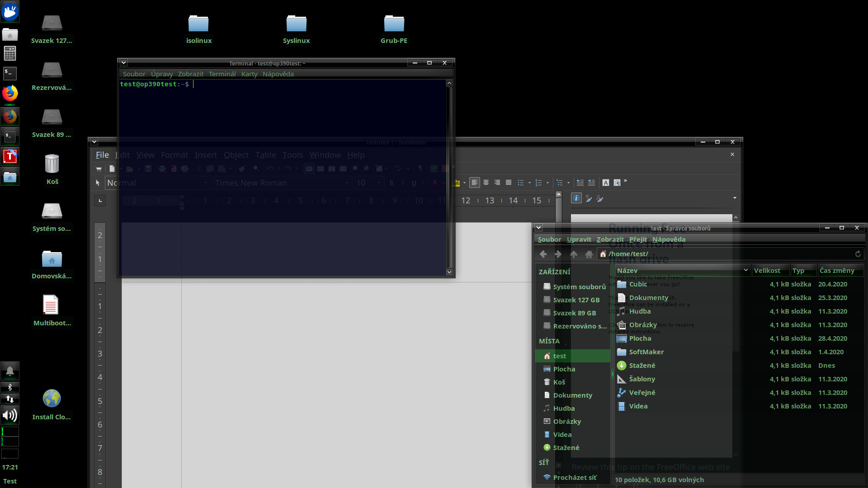Click the character format A icon
This screenshot has width=868, height=488.
pos(606,183)
